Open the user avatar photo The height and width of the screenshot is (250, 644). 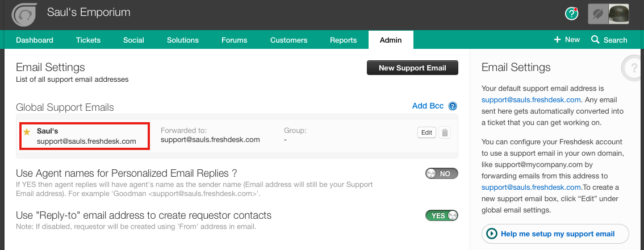pos(618,14)
